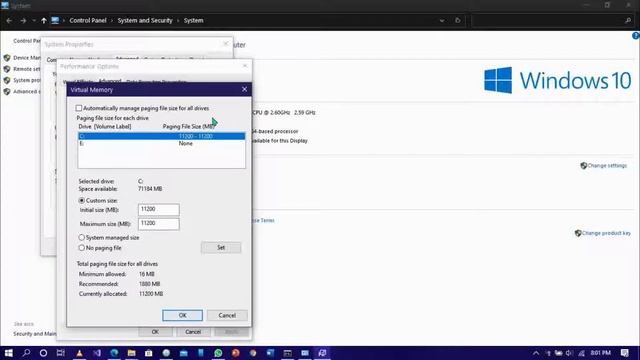Open clock showing 8:01 PM

601,353
